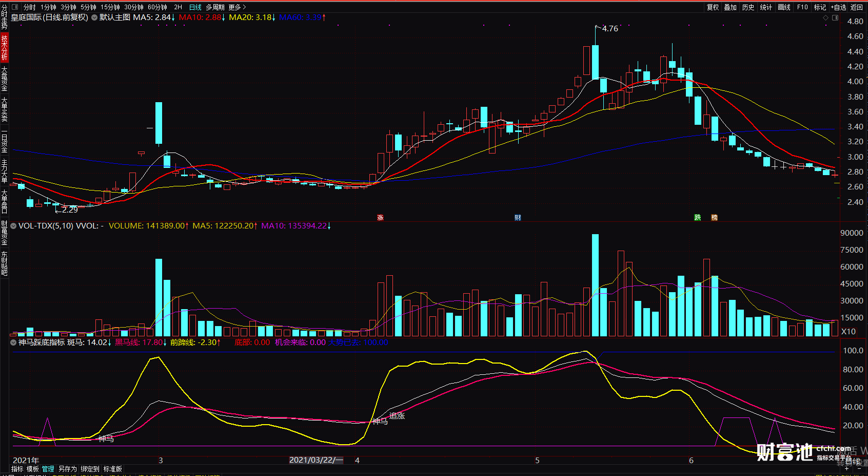Click the 跌 marker under the chart
Viewport: 868px width, 476px height.
[698, 218]
